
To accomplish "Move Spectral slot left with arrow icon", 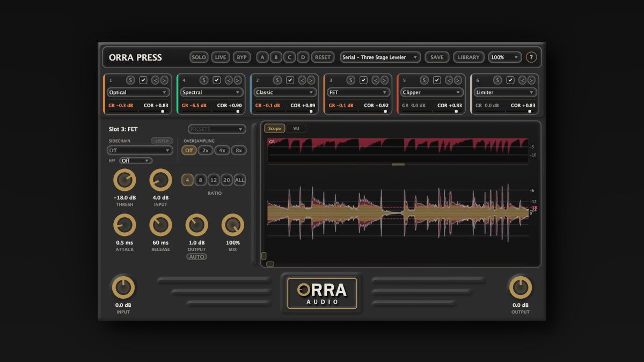I will coord(229,80).
